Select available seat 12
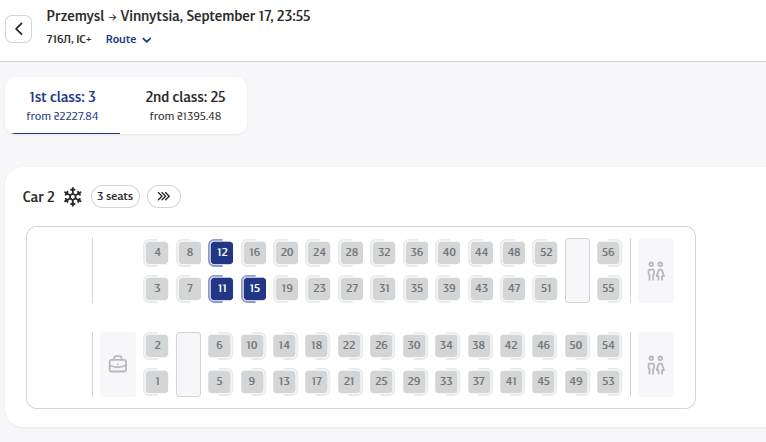The height and width of the screenshot is (442, 766). click(x=222, y=253)
